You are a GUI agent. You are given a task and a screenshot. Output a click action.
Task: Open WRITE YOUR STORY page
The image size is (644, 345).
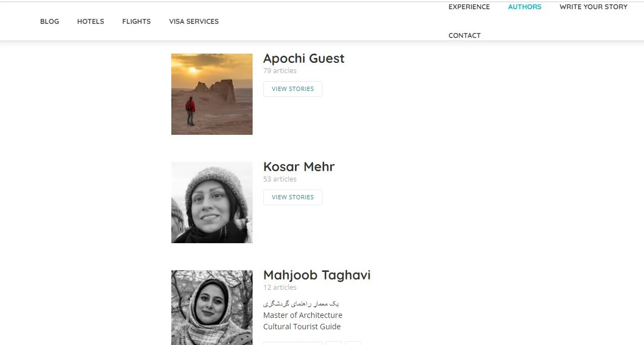pyautogui.click(x=594, y=7)
